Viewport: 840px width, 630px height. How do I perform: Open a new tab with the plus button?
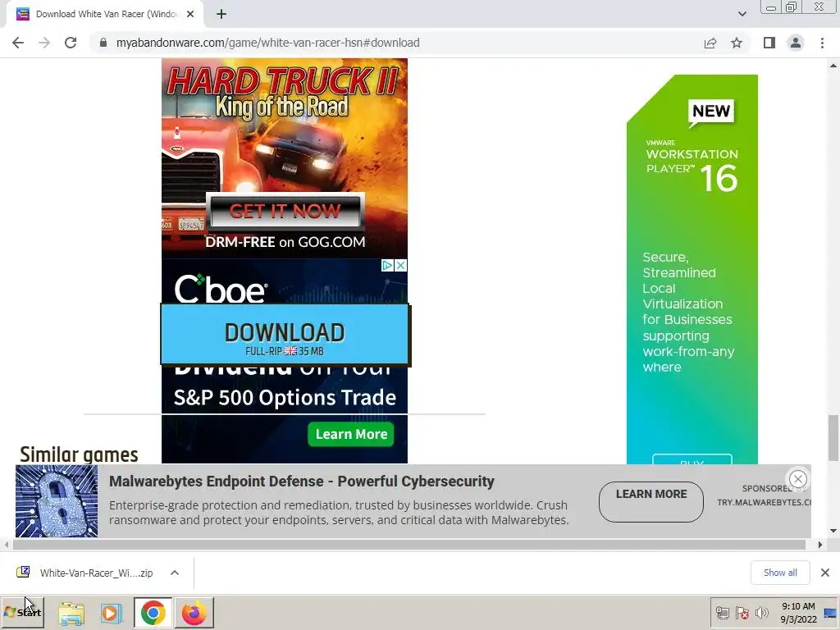pos(221,14)
